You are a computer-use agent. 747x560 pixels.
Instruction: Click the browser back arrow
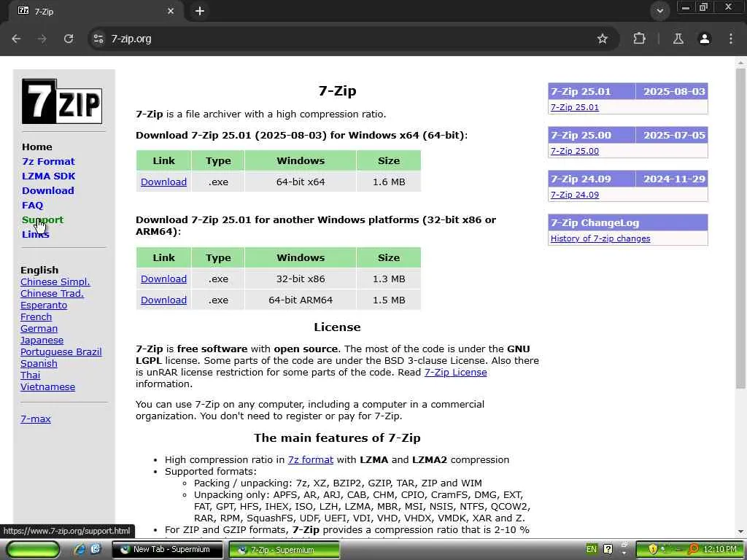point(16,39)
